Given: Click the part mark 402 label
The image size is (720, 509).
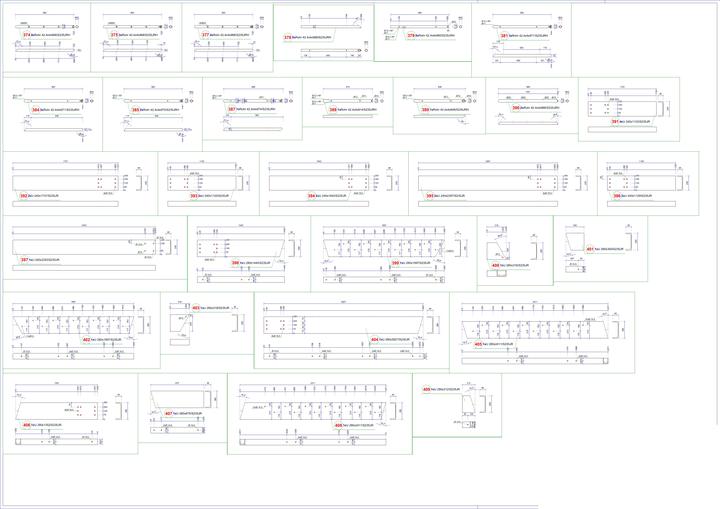Looking at the screenshot, I should pos(86,339).
